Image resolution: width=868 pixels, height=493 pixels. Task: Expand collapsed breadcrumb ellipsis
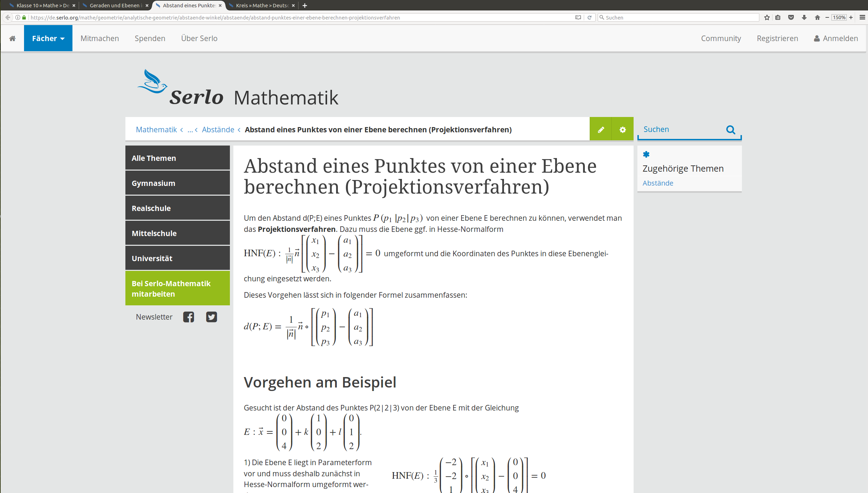tap(190, 130)
